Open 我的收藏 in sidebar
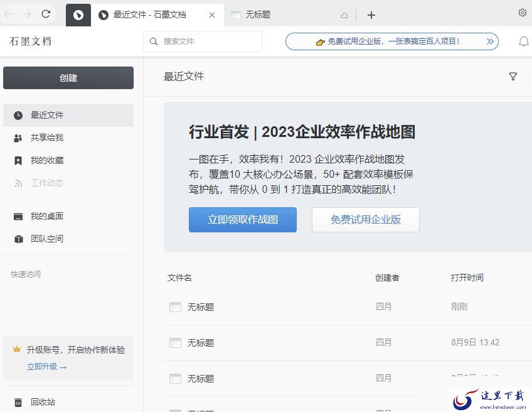Screen dimensions: 532x412 (x=68, y=160)
